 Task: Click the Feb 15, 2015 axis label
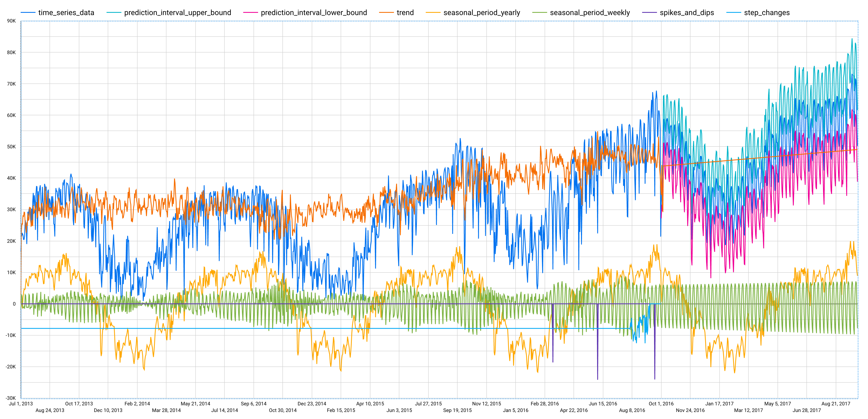341,410
